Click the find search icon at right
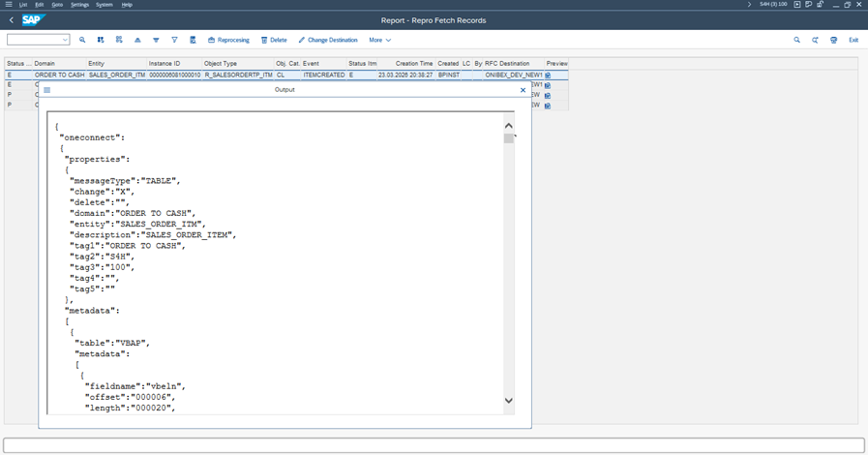This screenshot has height=455, width=868. [797, 41]
